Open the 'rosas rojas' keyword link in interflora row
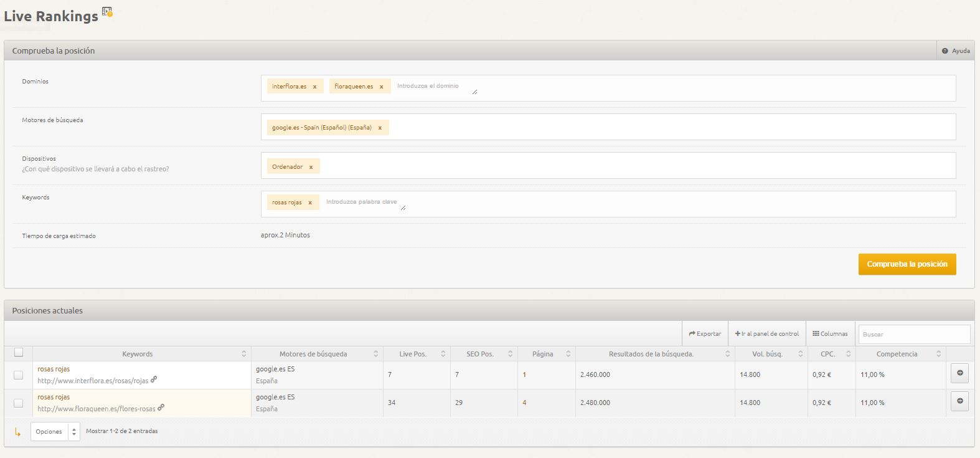 pyautogui.click(x=54, y=369)
